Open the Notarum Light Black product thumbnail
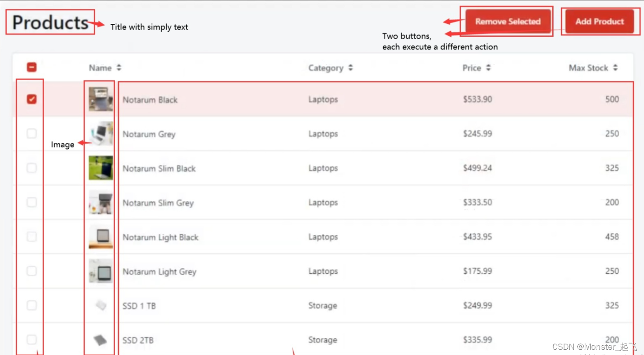The height and width of the screenshot is (355, 644). click(x=101, y=237)
